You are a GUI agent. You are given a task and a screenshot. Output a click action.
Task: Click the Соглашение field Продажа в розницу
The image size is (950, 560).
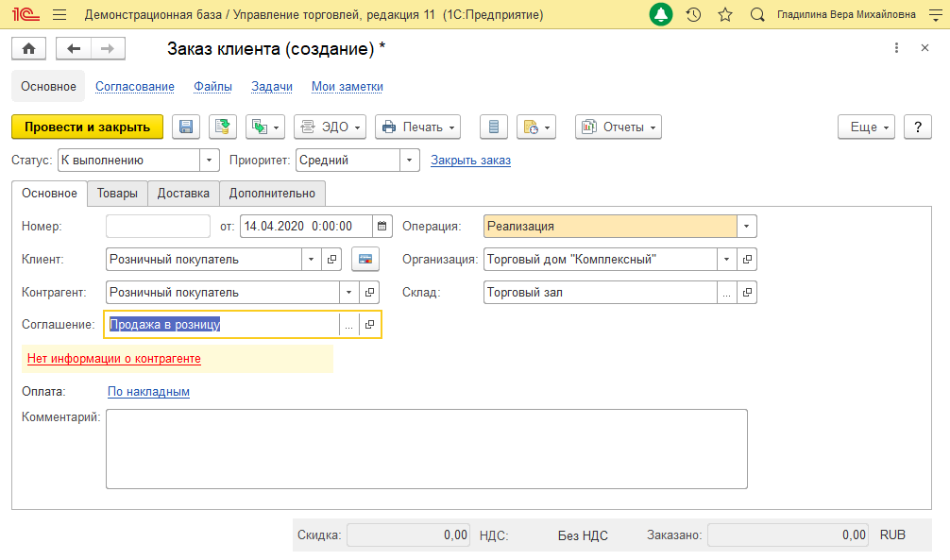222,325
